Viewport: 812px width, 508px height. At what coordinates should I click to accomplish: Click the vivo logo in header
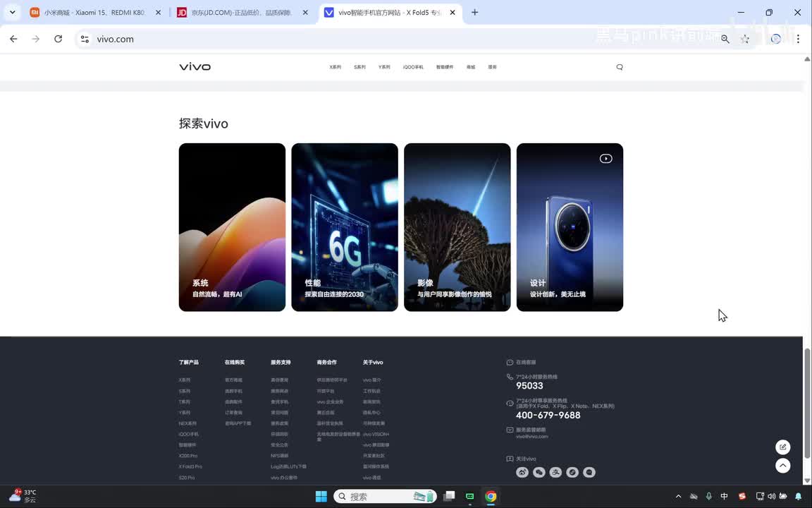(195, 67)
